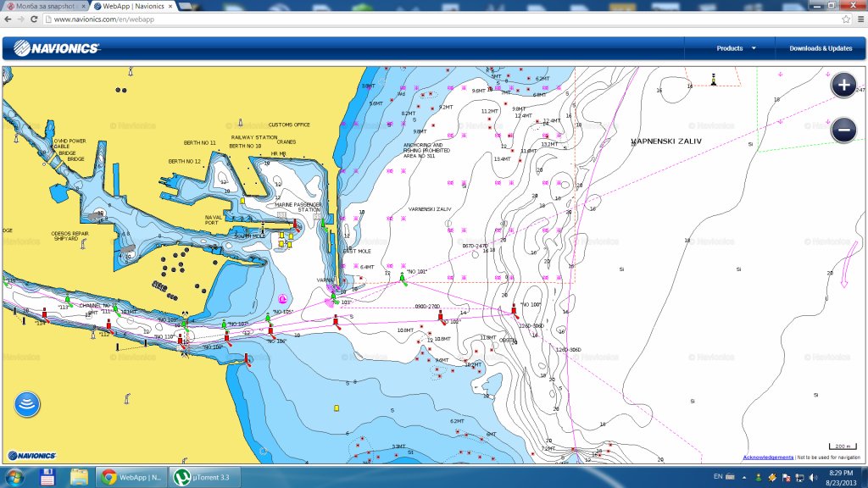Screen dimensions: 868x488
Task: Open the volume control
Action: 813,478
